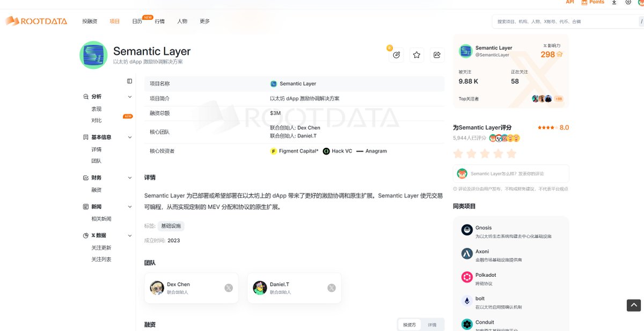Viewport: 644px width, 331px height.
Task: Go to 团队 in sidebar
Action: 96,161
